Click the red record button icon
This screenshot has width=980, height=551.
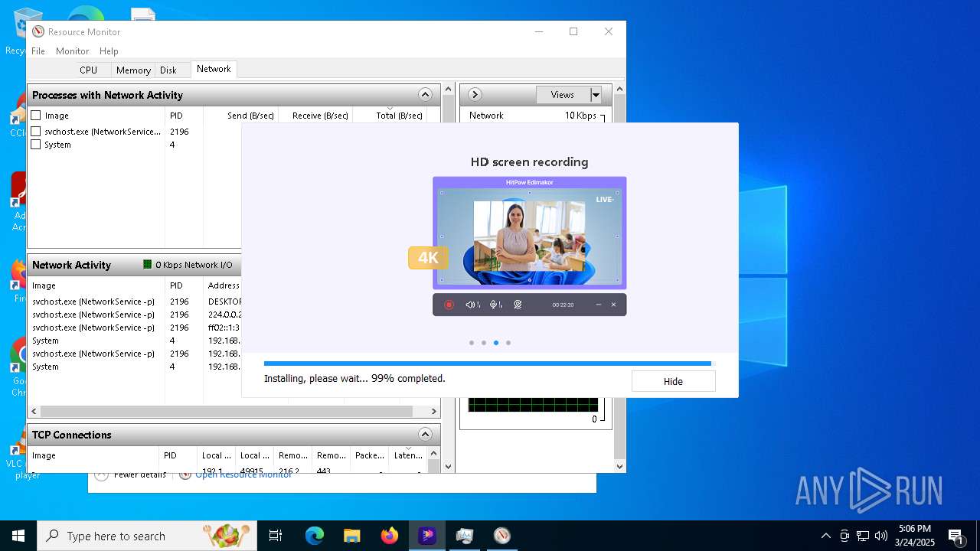[449, 305]
